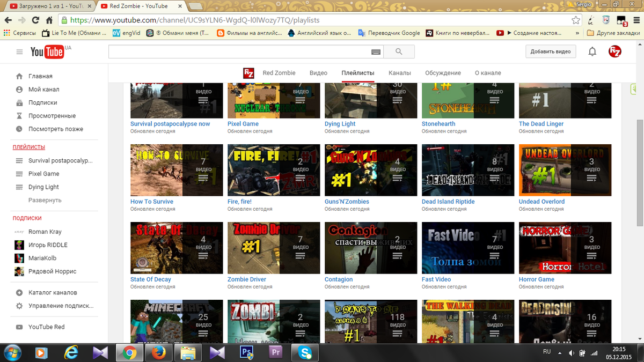Open Premiere Pro from the taskbar
The image size is (644, 362).
click(x=276, y=352)
